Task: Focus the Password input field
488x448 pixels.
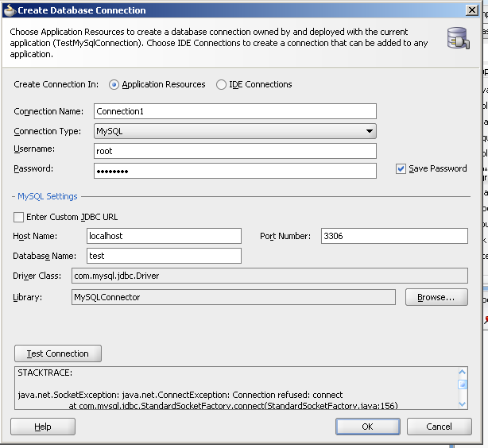Action: pos(234,171)
